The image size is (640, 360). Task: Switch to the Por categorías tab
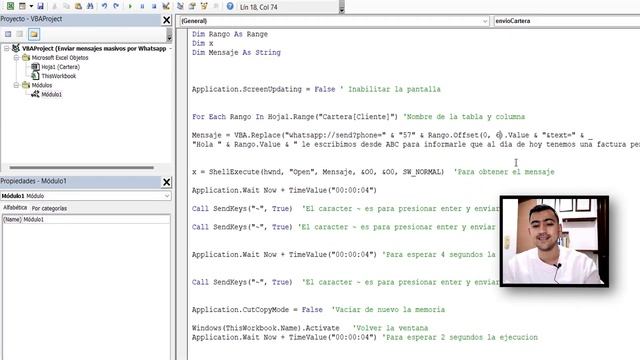click(x=49, y=208)
